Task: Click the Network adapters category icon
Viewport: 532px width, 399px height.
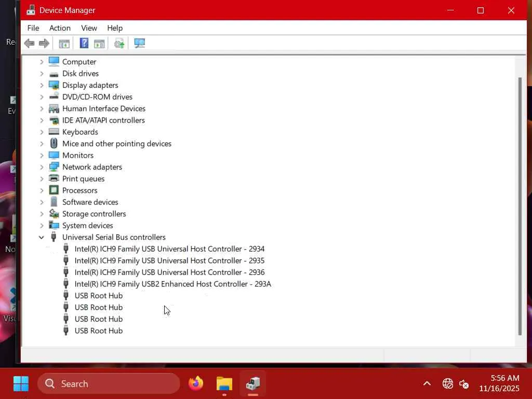Action: tap(54, 167)
